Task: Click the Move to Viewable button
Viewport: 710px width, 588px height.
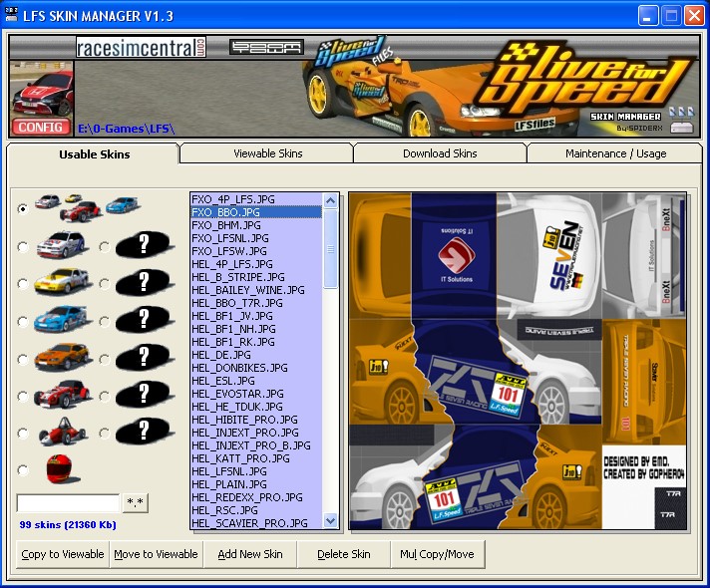Action: pyautogui.click(x=156, y=554)
